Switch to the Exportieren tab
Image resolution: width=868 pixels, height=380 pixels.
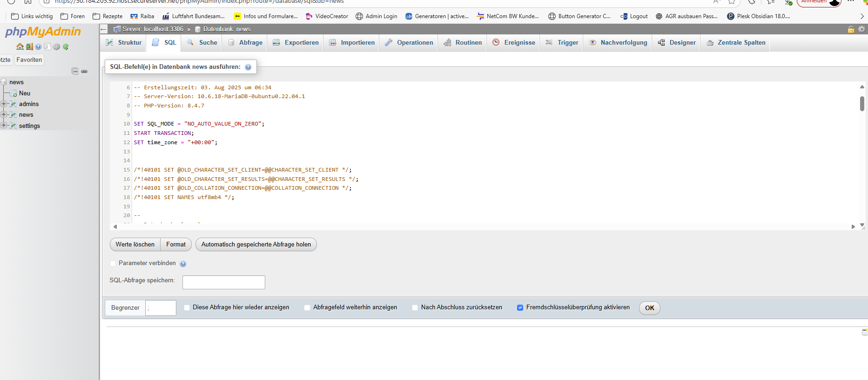click(x=296, y=43)
